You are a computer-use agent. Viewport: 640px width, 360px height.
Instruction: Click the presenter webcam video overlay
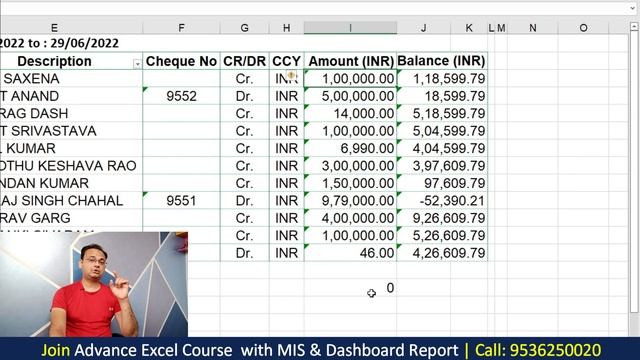coord(94,284)
